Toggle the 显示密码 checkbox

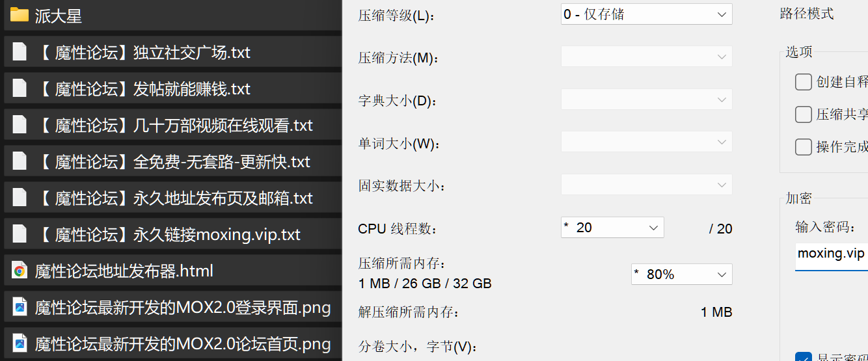point(804,358)
